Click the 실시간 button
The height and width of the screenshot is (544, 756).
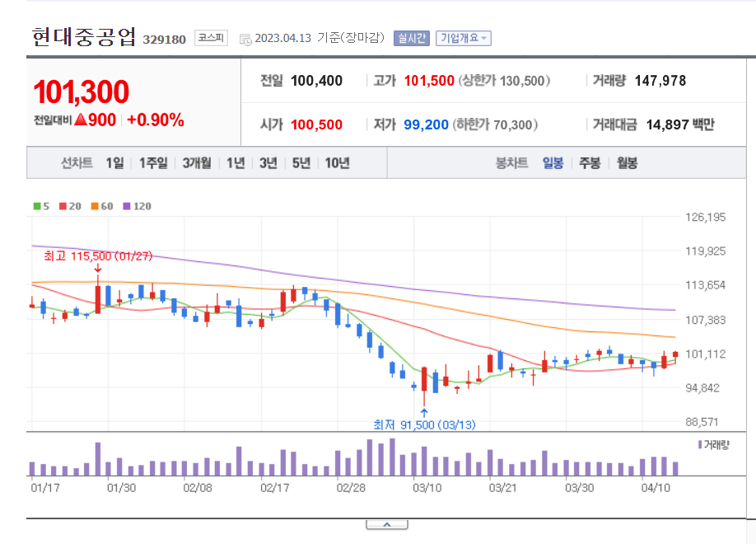(x=411, y=38)
